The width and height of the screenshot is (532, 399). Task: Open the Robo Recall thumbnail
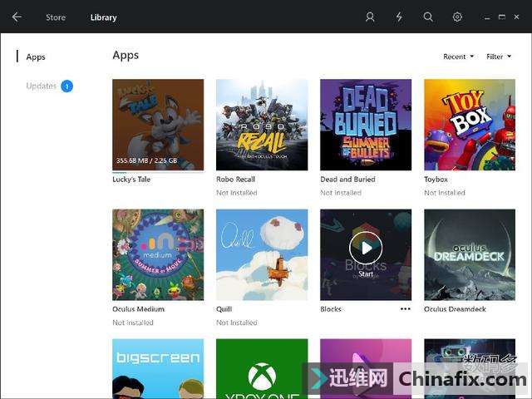[262, 125]
